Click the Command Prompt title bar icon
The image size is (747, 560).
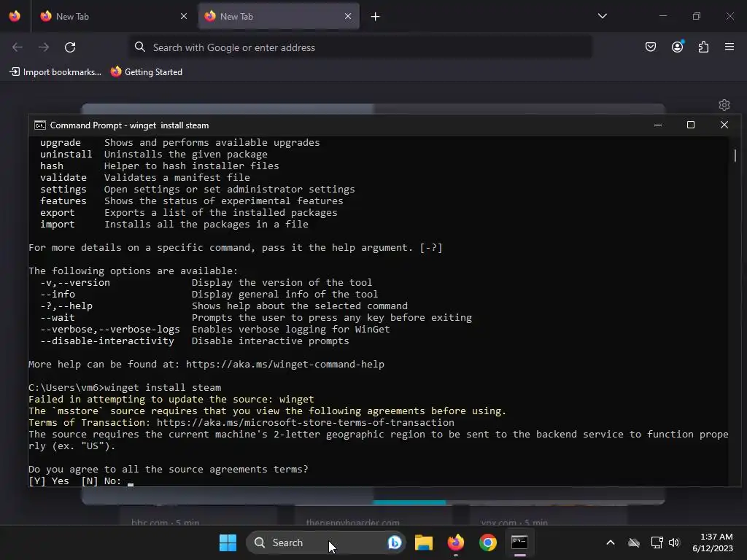click(40, 125)
